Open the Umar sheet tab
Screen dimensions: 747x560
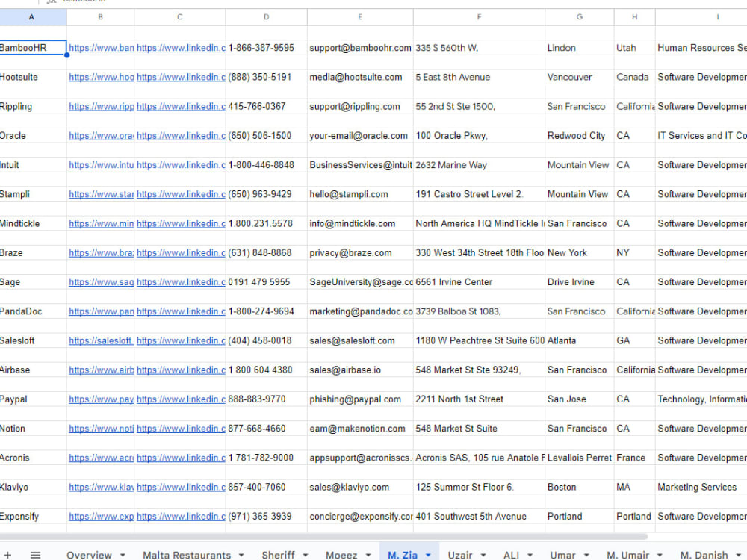click(562, 555)
